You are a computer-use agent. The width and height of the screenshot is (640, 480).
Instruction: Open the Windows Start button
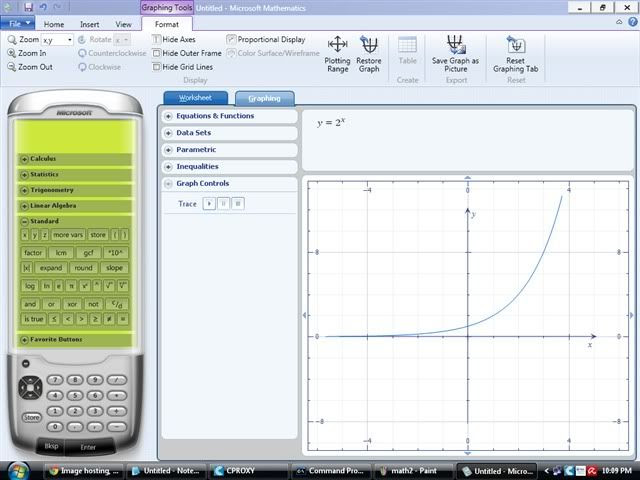pos(18,470)
